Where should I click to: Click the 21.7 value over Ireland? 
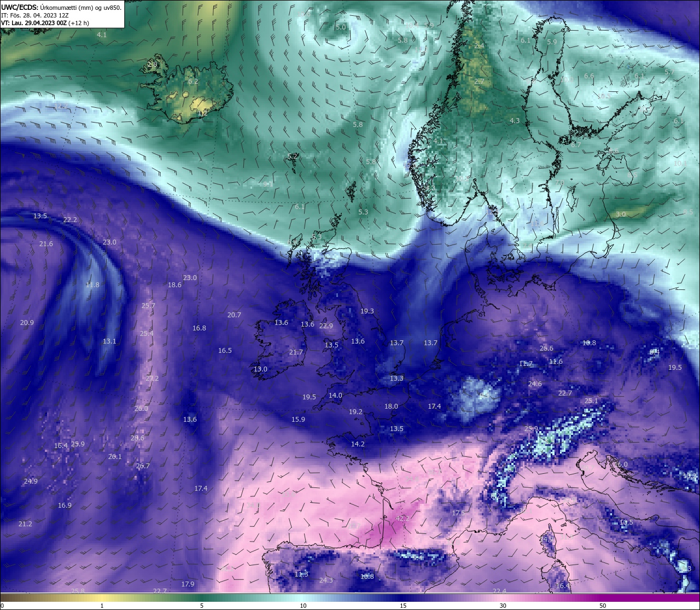click(296, 352)
